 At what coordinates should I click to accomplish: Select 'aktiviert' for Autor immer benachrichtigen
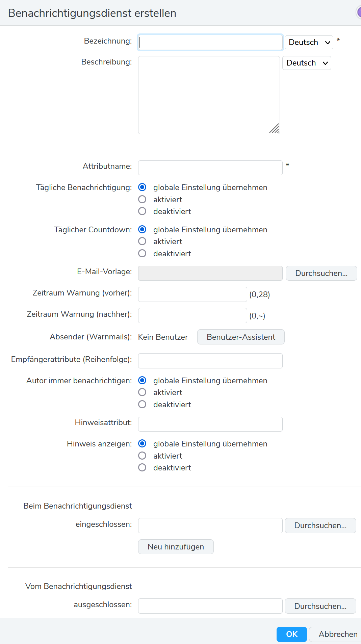[142, 392]
